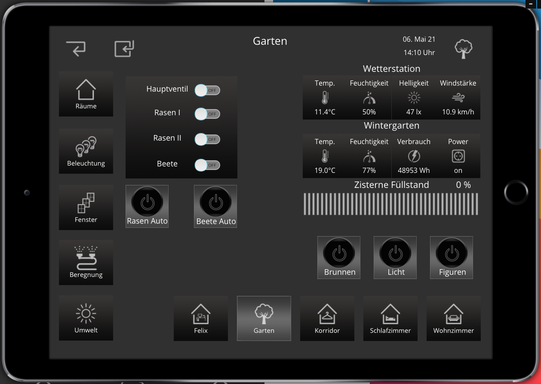Toggle the Rasen II switch
Image resolution: width=541 pixels, height=384 pixels.
(x=207, y=139)
